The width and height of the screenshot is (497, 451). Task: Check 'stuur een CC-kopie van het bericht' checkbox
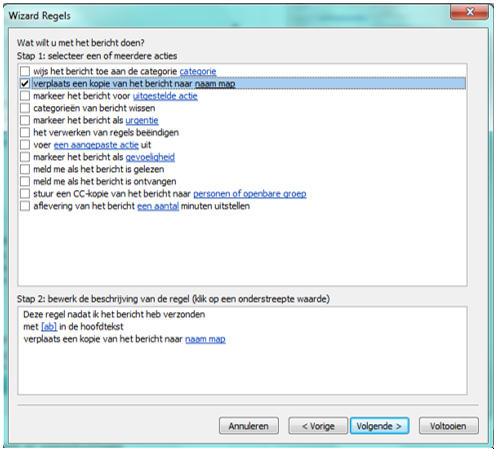(x=25, y=194)
